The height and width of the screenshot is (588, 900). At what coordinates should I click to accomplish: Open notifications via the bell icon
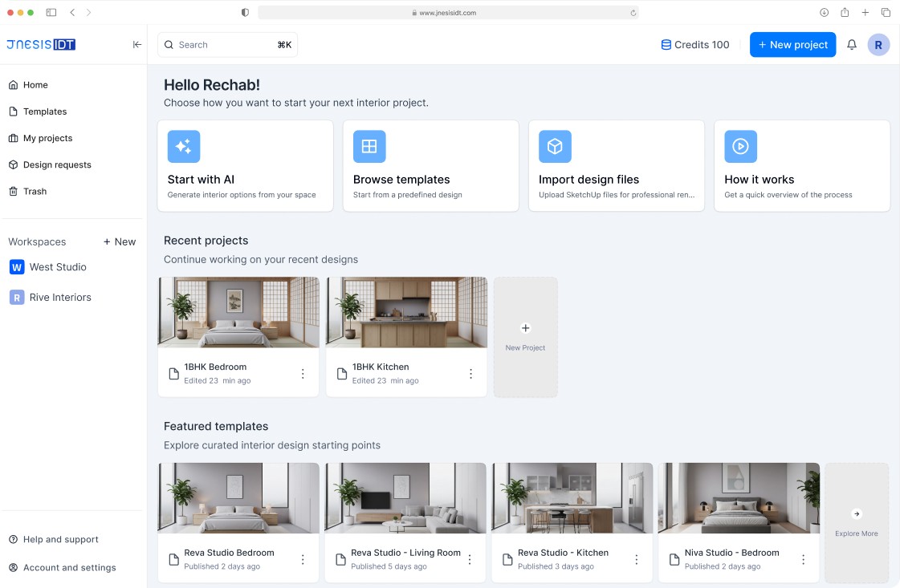click(852, 44)
